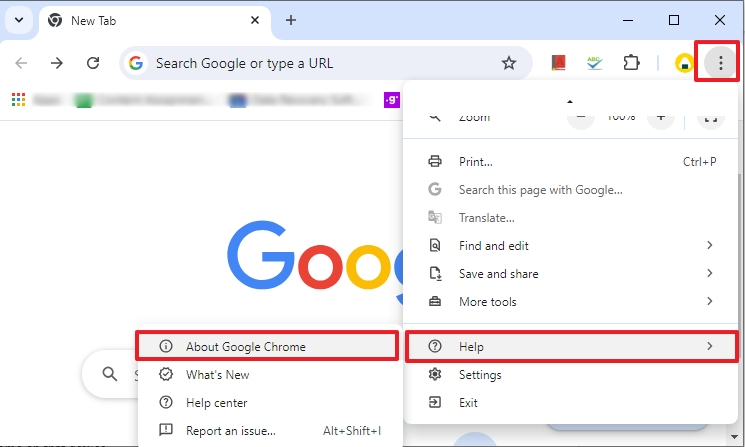Screen dimensions: 745x447
Task: Open the Apps grid bookmark icon
Action: point(19,100)
